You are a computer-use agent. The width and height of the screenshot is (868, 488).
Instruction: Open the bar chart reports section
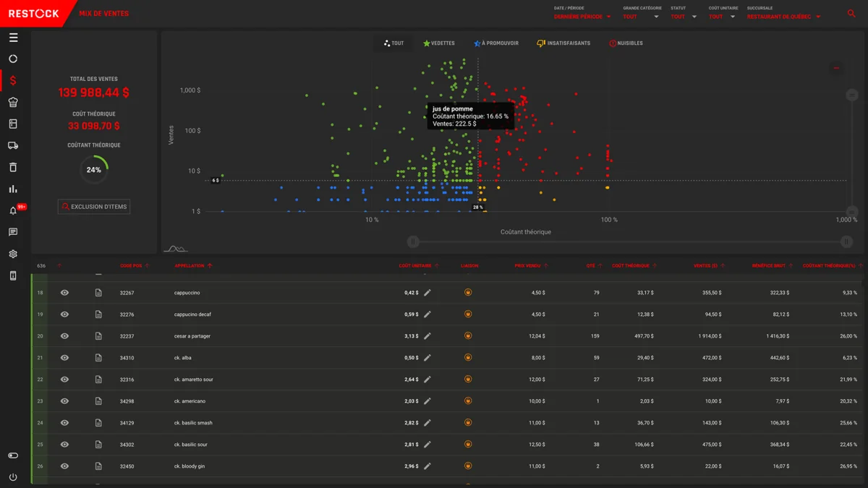coord(13,189)
